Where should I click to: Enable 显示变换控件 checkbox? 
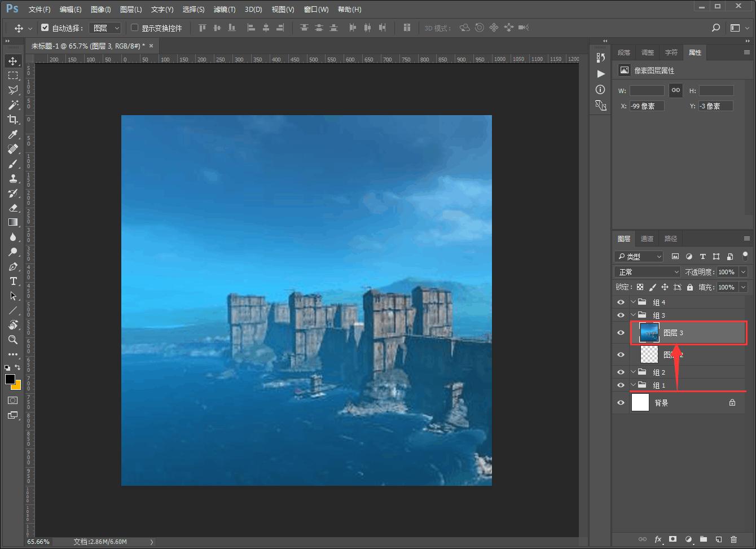click(135, 28)
